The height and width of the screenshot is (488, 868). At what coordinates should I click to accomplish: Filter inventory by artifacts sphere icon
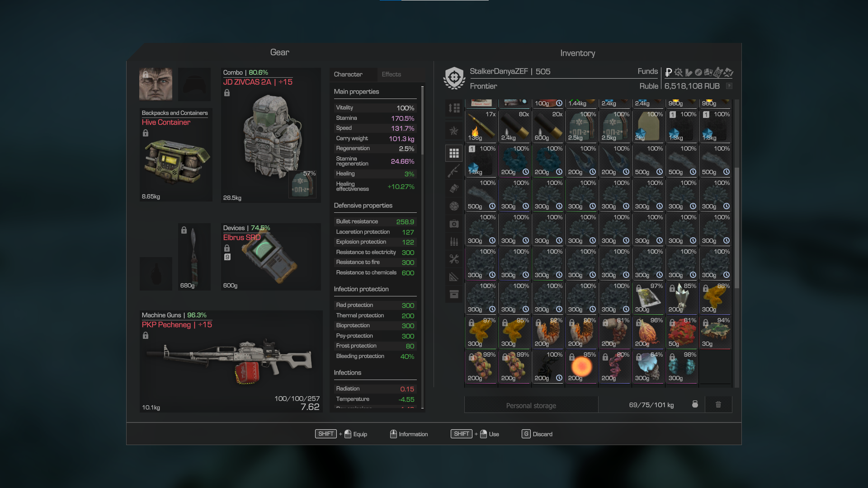coord(454,206)
